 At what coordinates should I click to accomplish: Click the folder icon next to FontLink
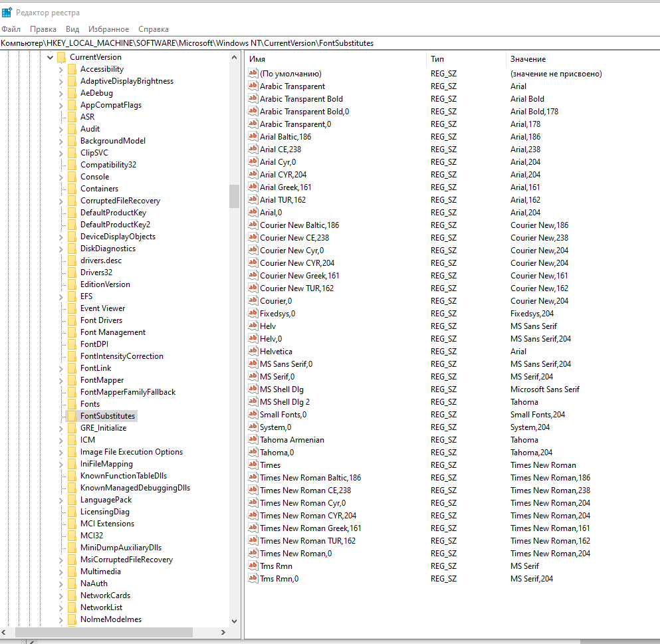[x=72, y=368]
